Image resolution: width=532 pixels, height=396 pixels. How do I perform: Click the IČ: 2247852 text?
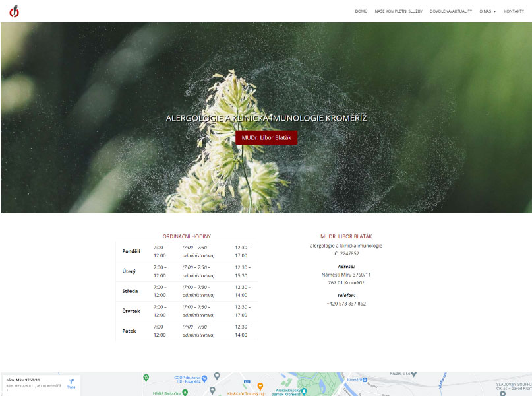[x=346, y=253]
